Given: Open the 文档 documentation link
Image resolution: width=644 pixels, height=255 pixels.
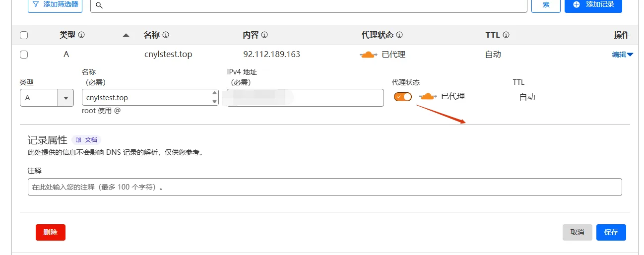Looking at the screenshot, I should pos(87,140).
